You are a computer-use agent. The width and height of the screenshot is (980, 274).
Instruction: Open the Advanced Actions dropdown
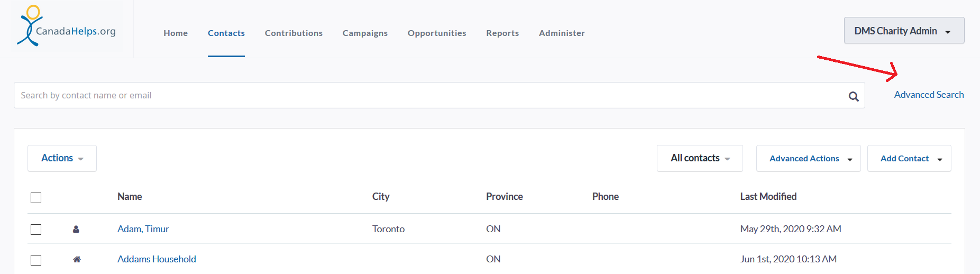[x=808, y=158]
